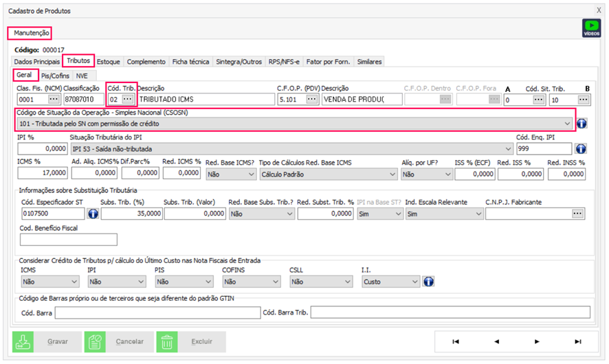The image size is (609, 364).
Task: Open the Cód. Trib. lookup button
Action: tap(128, 100)
